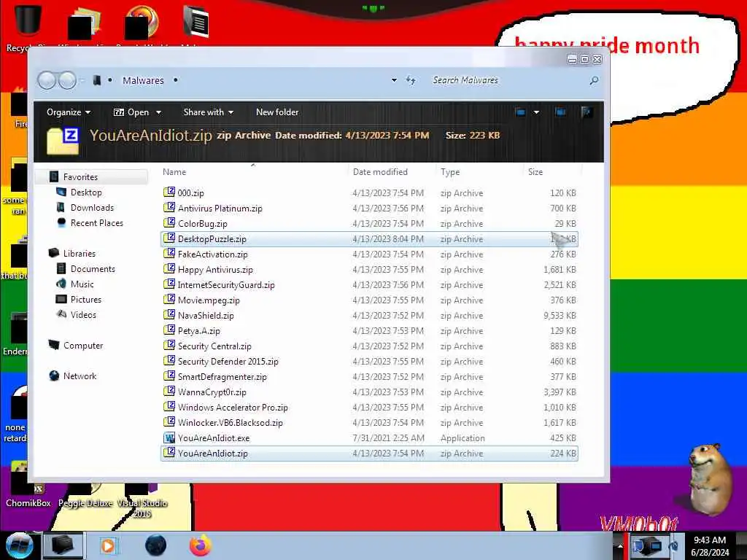Expand the address bar history dropdown

click(x=394, y=80)
